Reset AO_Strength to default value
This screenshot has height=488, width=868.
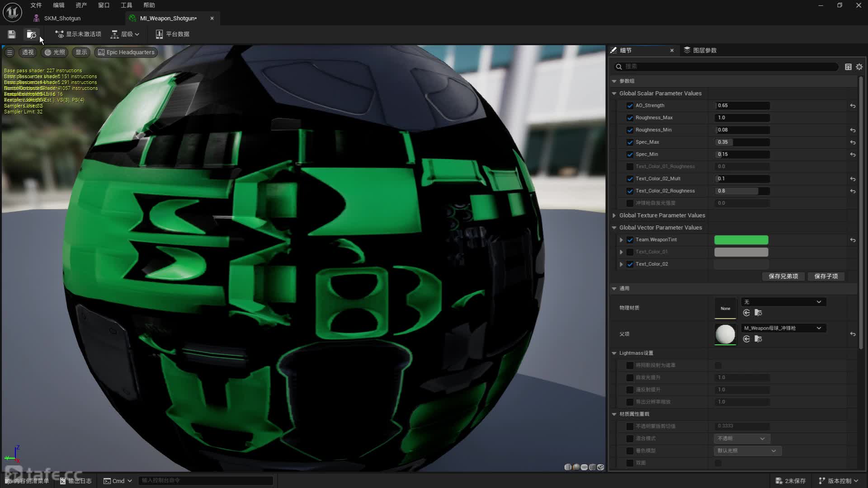click(x=853, y=106)
